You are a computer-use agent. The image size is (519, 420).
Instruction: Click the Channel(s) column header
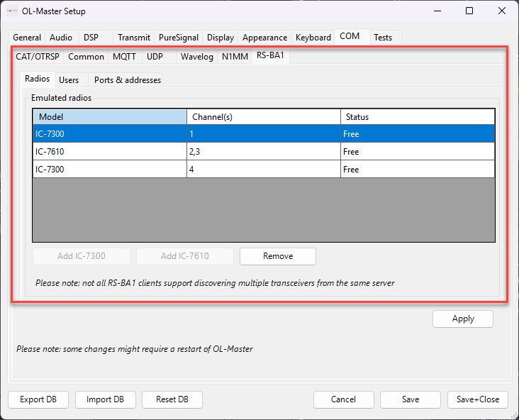click(264, 117)
